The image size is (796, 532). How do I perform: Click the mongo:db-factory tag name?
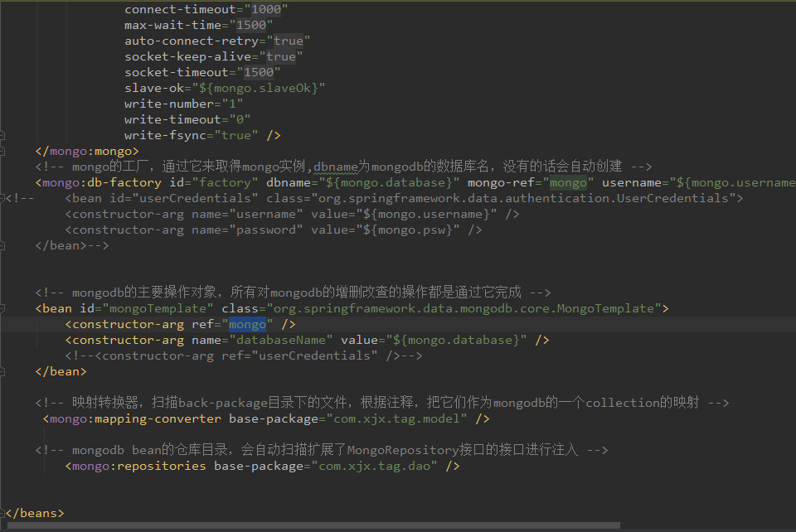pos(101,182)
